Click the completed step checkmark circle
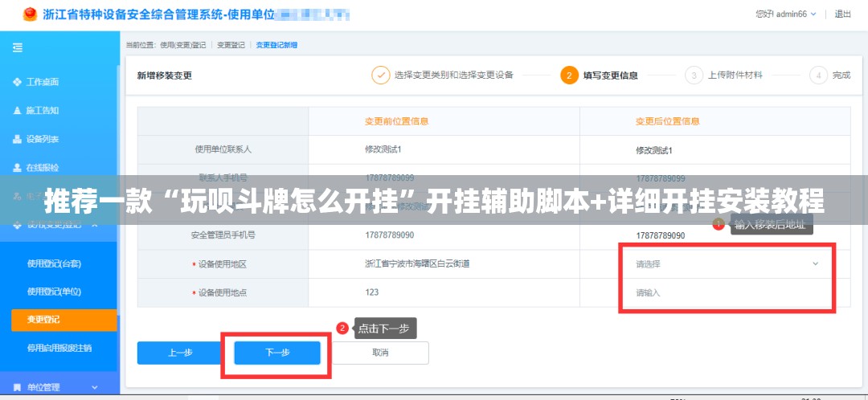 point(380,76)
